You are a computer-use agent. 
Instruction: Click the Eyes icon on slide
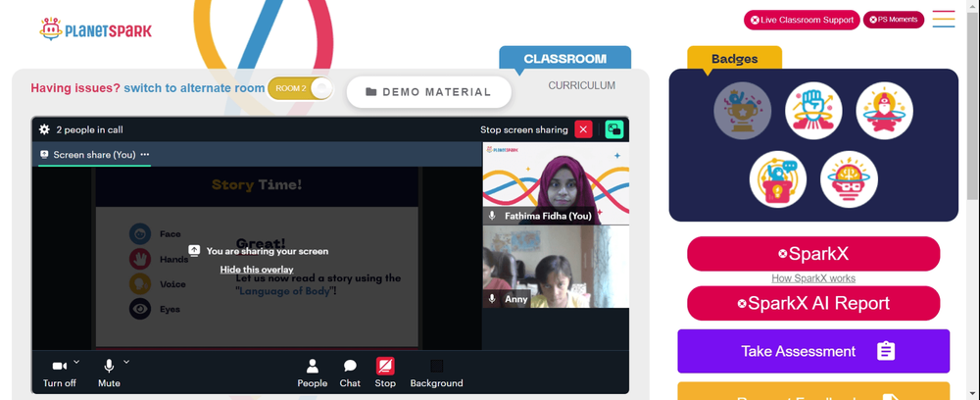click(140, 309)
